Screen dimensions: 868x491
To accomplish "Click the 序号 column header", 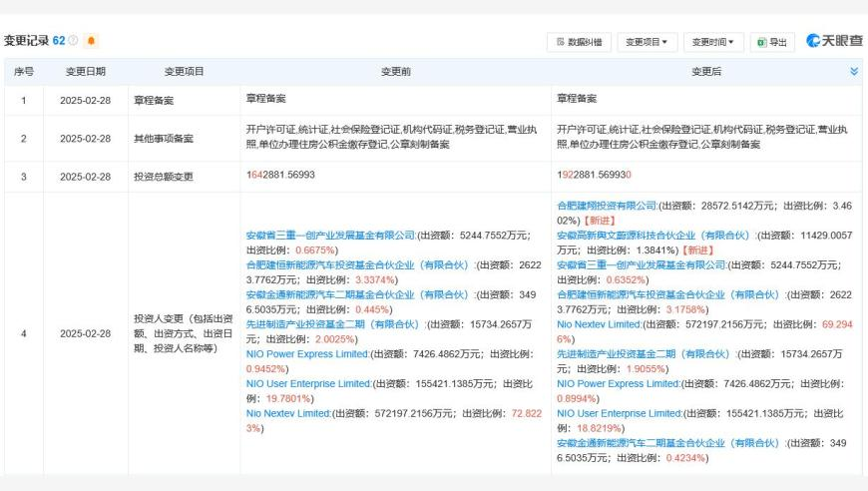I will pos(24,72).
